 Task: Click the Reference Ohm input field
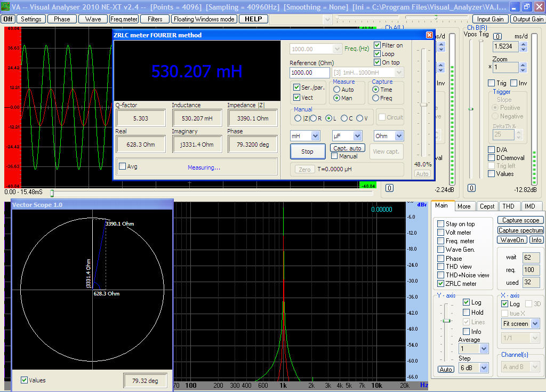[309, 73]
